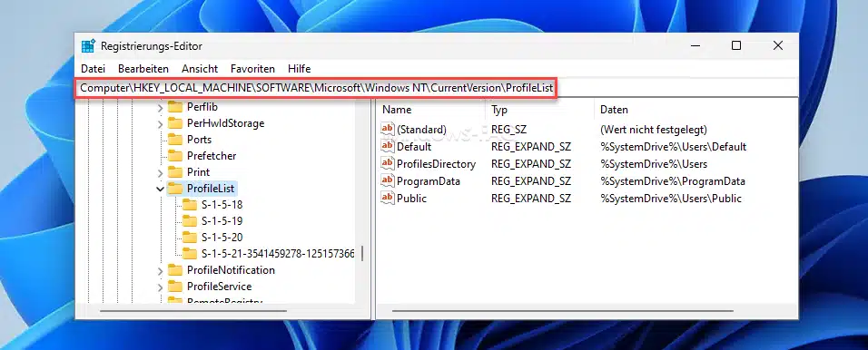Click the Registry Editor app icon in title bar

click(88, 46)
